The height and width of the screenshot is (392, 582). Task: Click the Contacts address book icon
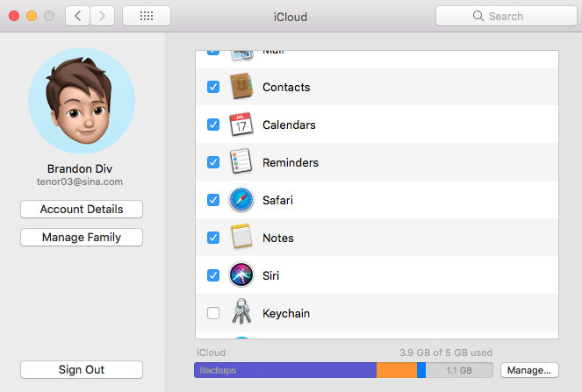[x=241, y=87]
